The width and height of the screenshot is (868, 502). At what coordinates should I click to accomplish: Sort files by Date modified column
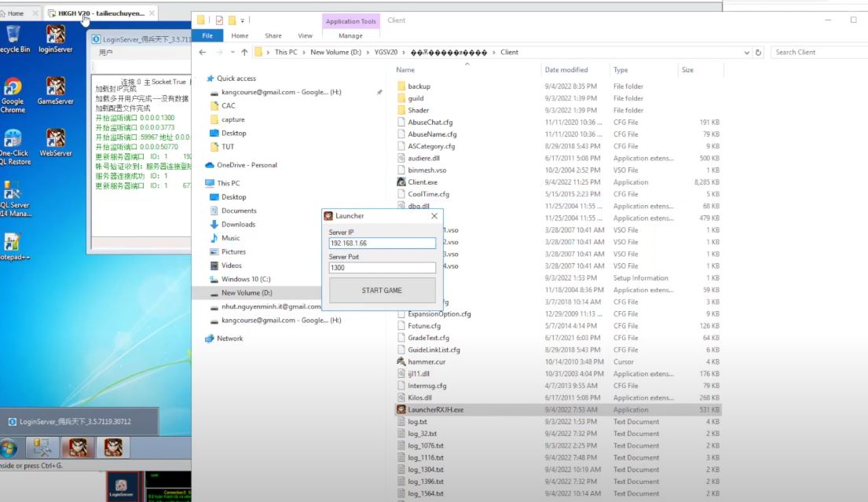[x=566, y=70]
